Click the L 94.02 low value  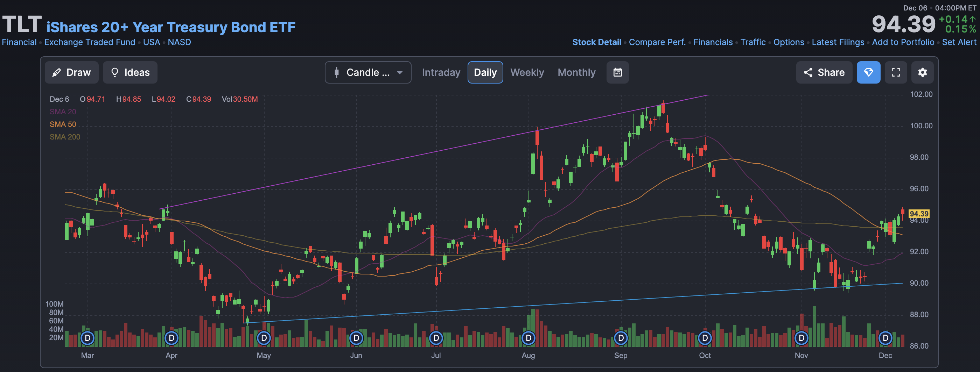pyautogui.click(x=163, y=99)
